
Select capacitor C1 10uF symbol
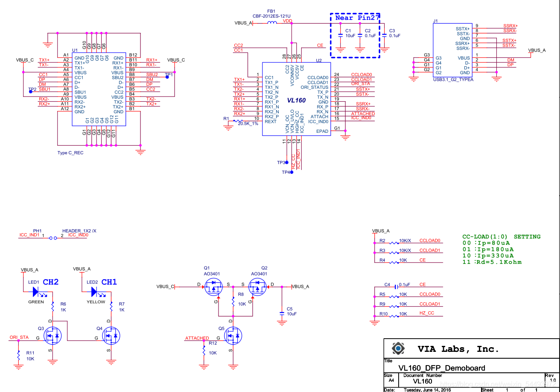[x=340, y=35]
